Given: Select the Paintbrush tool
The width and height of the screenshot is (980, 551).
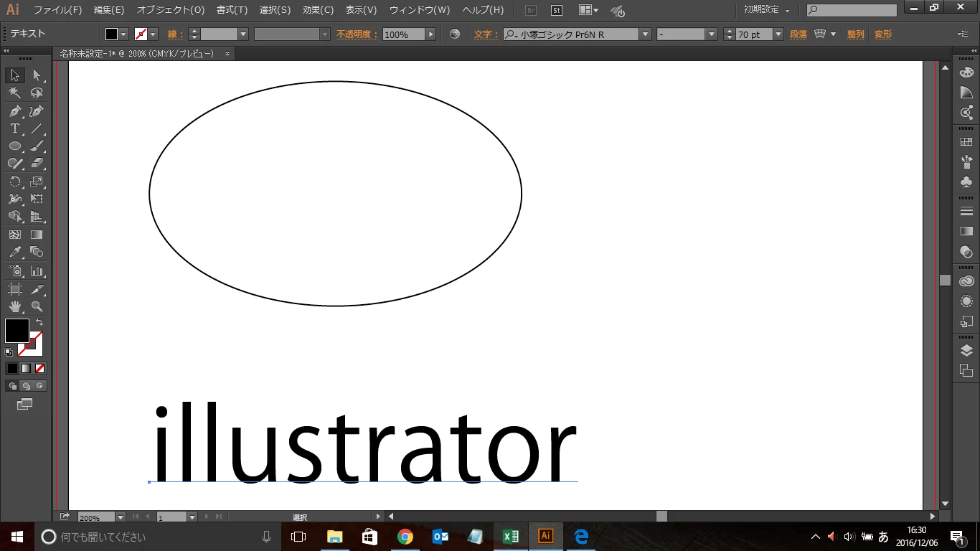Looking at the screenshot, I should click(x=37, y=146).
